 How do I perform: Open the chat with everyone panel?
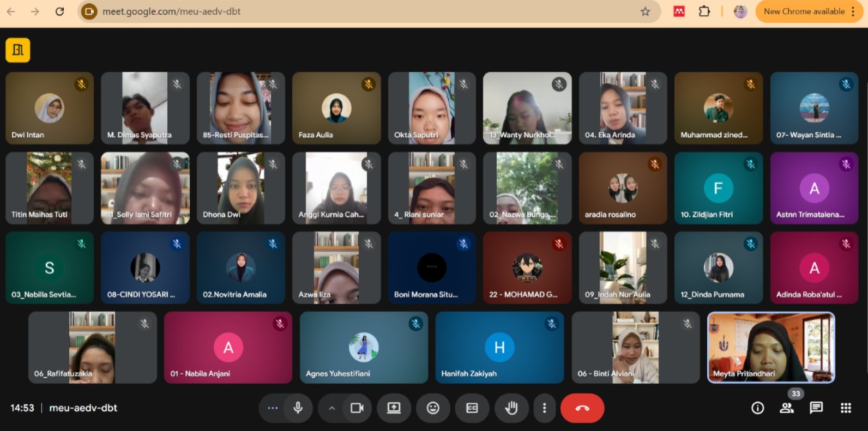coord(816,408)
